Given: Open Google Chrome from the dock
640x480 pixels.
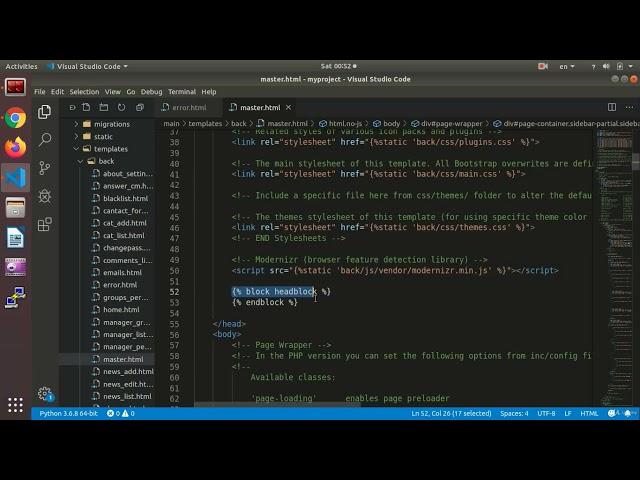Looking at the screenshot, I should [16, 118].
